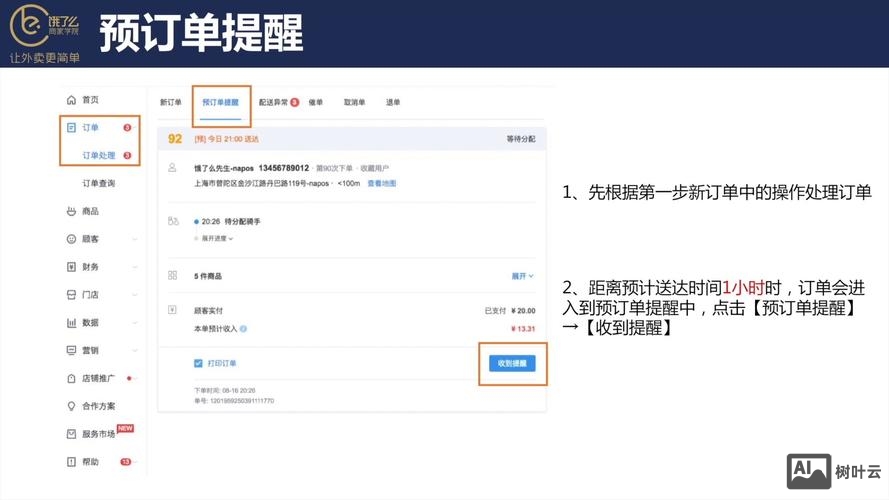Click the info icon next to 本单预计收入
The image size is (889, 500).
point(243,328)
